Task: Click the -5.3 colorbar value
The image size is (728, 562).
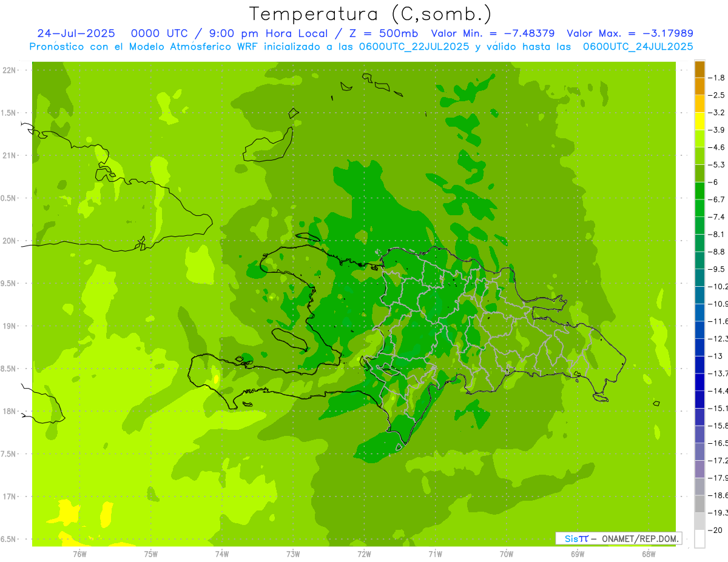Action: [716, 165]
